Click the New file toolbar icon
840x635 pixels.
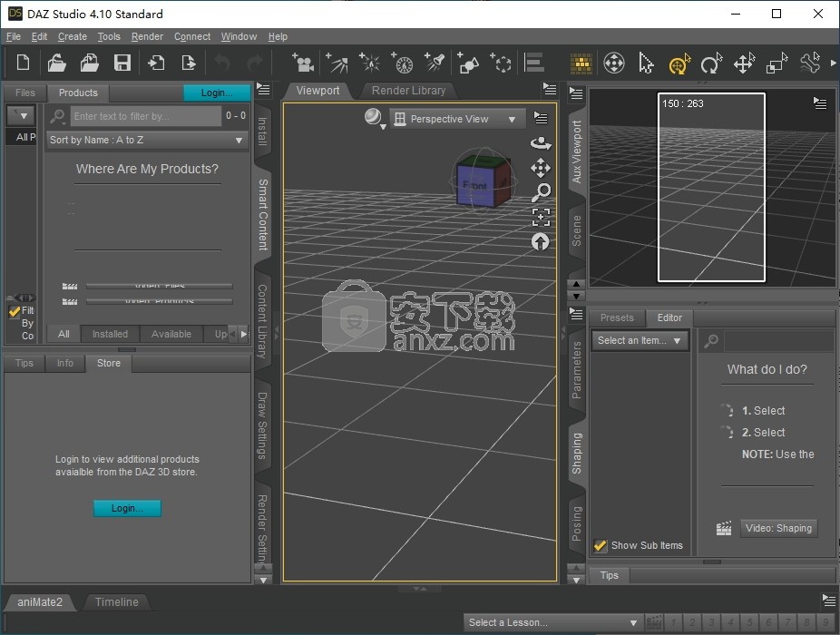23,63
